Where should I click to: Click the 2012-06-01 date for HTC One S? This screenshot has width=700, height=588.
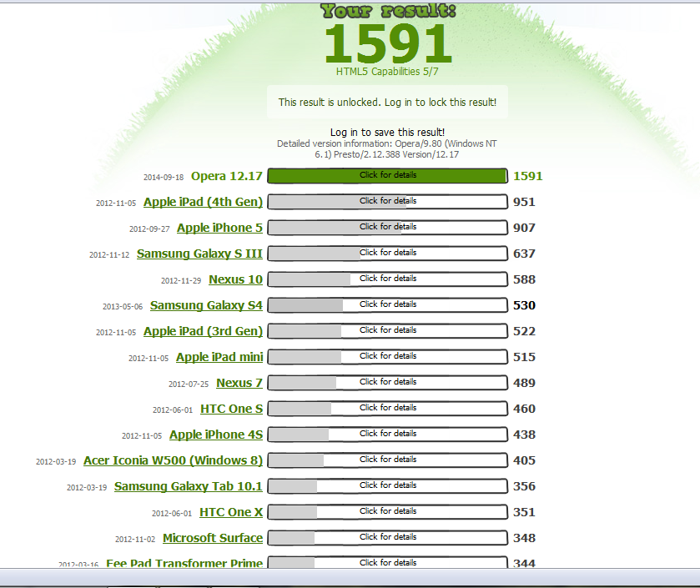pos(173,410)
